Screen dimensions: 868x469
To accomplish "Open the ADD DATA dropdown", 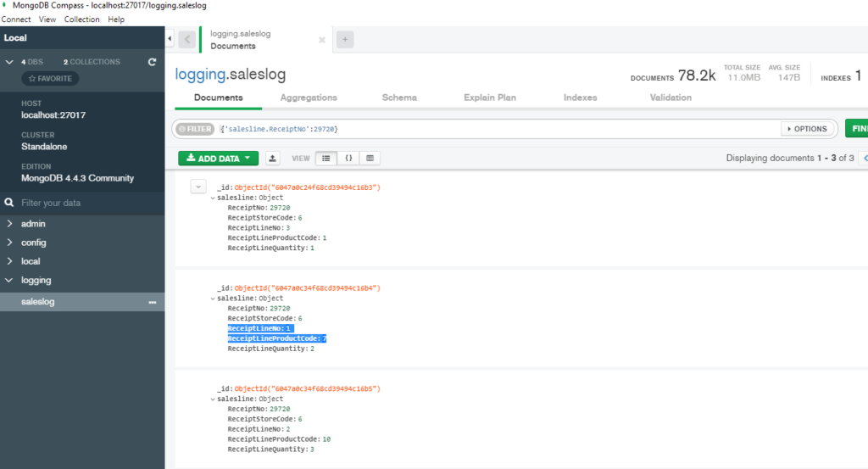I will click(x=218, y=159).
